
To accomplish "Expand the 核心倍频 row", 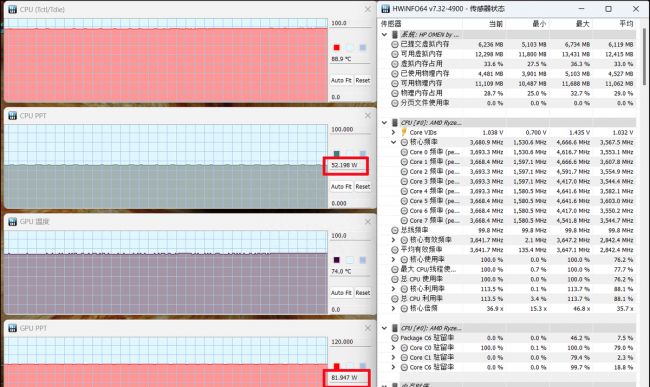I will pyautogui.click(x=393, y=308).
